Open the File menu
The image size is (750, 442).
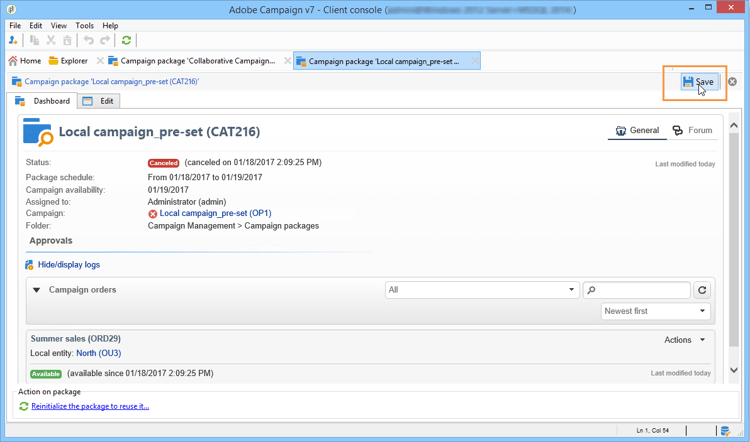pos(15,25)
